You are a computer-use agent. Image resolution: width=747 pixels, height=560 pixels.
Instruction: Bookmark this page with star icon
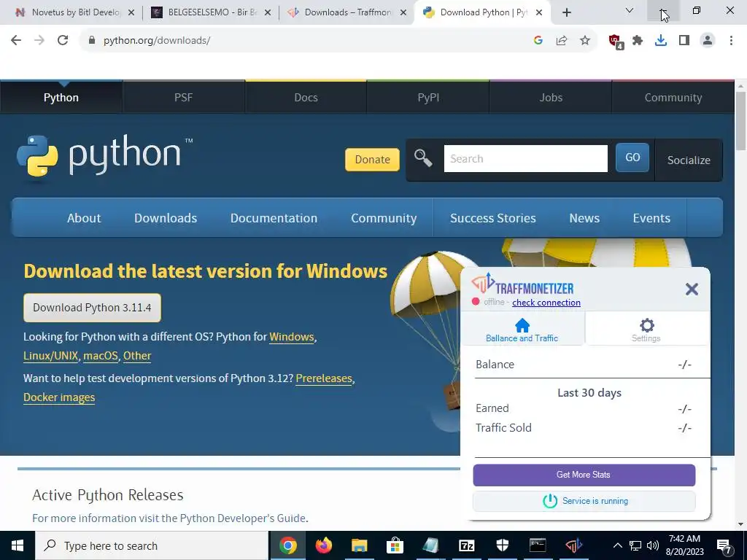tap(585, 41)
